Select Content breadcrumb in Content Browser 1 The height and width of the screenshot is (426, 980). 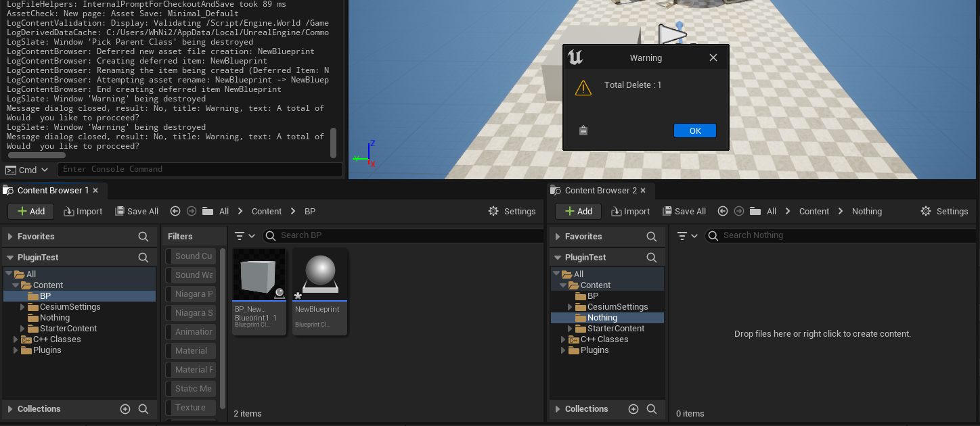tap(267, 212)
